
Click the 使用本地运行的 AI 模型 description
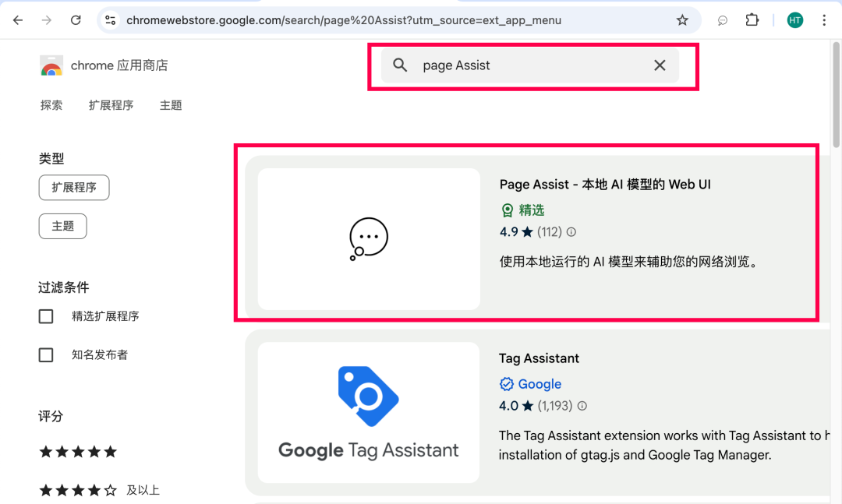[629, 262]
